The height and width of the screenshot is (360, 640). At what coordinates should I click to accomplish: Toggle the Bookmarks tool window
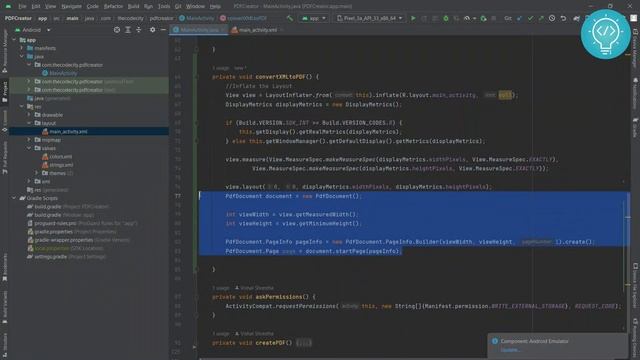point(4,267)
